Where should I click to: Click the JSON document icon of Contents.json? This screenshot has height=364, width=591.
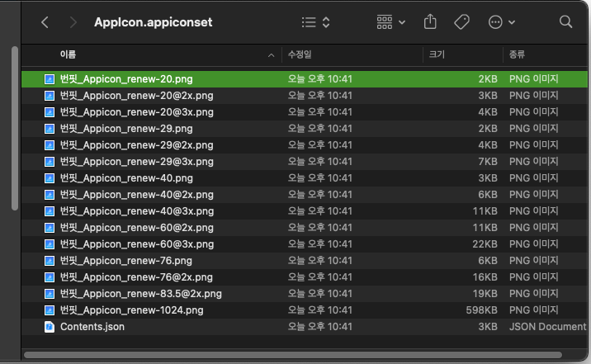pos(50,327)
